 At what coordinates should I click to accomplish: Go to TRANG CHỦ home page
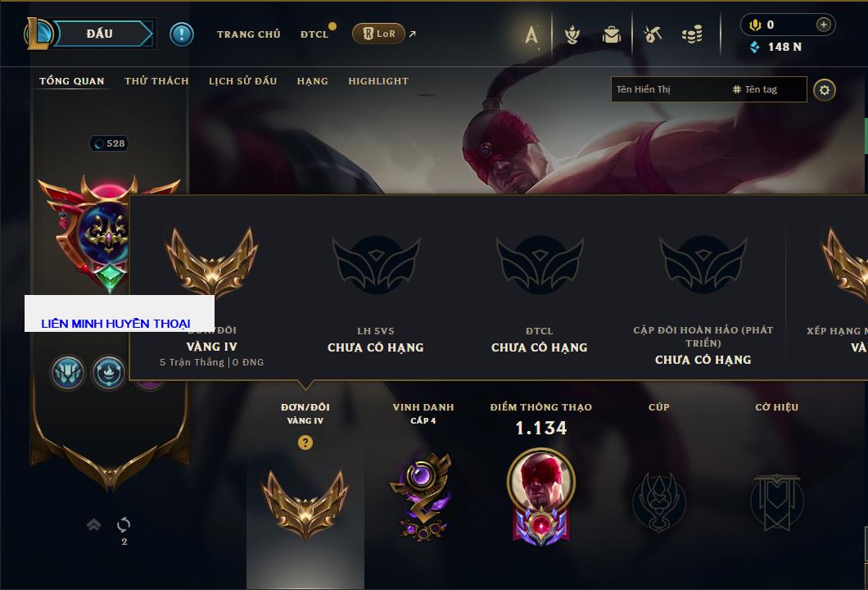pyautogui.click(x=249, y=34)
